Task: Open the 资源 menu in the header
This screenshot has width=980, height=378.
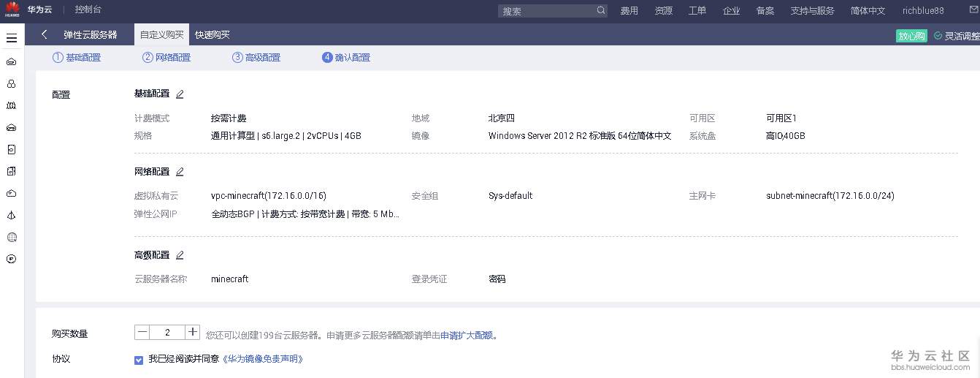Action: (x=664, y=11)
